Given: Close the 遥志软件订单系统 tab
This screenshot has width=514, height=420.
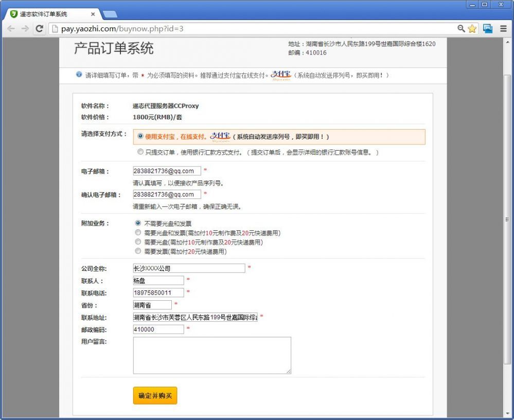Looking at the screenshot, I should (x=93, y=14).
